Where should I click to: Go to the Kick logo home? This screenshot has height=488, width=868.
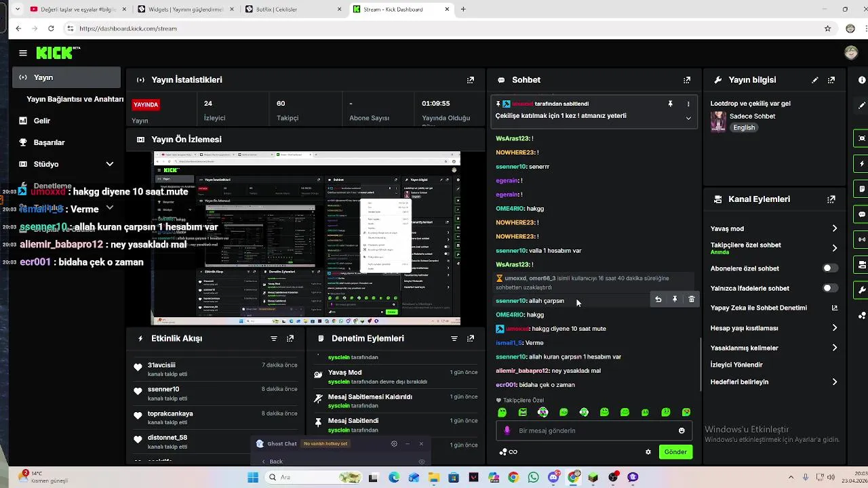coord(58,53)
